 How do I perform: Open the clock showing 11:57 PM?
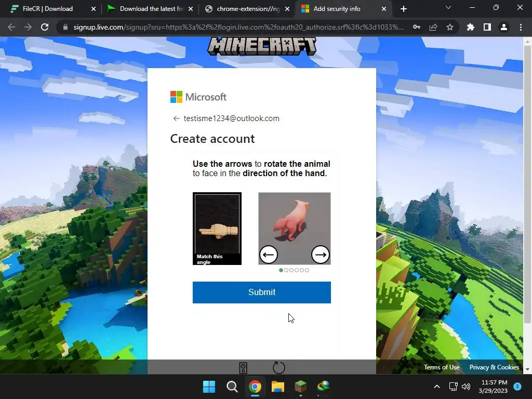pyautogui.click(x=493, y=387)
